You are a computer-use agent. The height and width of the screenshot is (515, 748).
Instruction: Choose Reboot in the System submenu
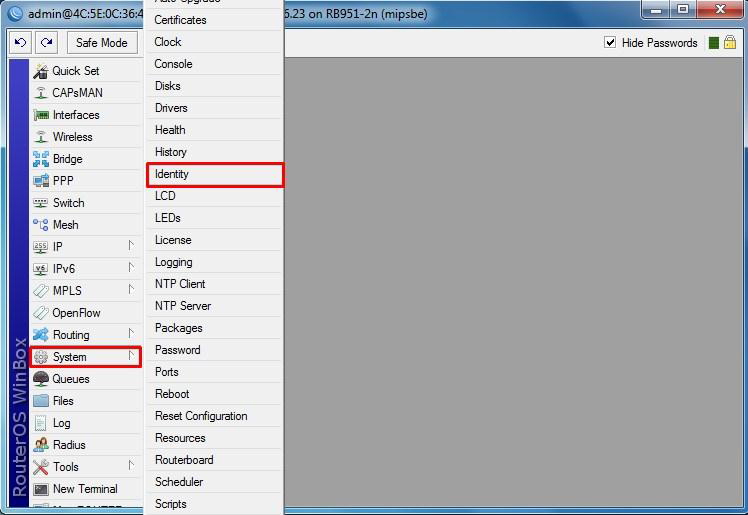point(213,394)
